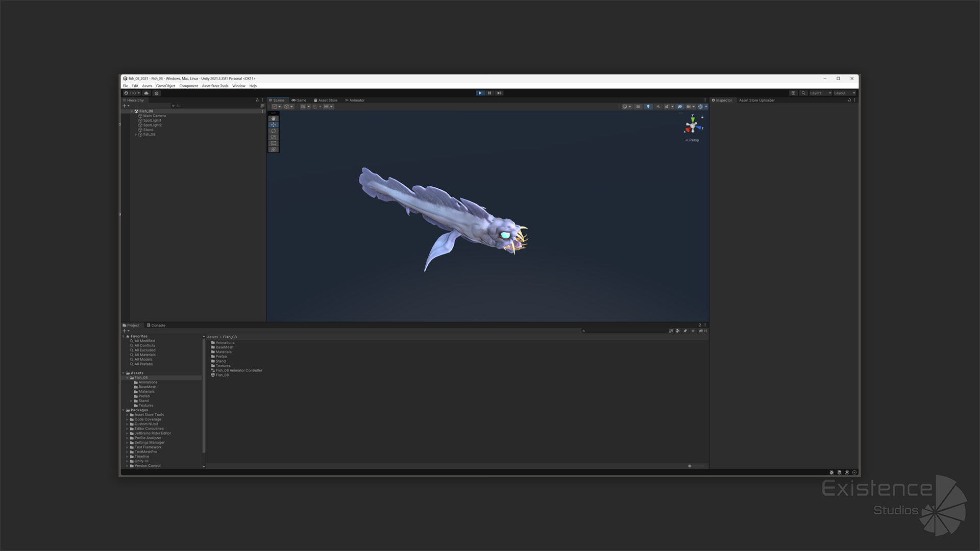Switch to the Asset Store tab
Image resolution: width=980 pixels, height=551 pixels.
coord(326,101)
